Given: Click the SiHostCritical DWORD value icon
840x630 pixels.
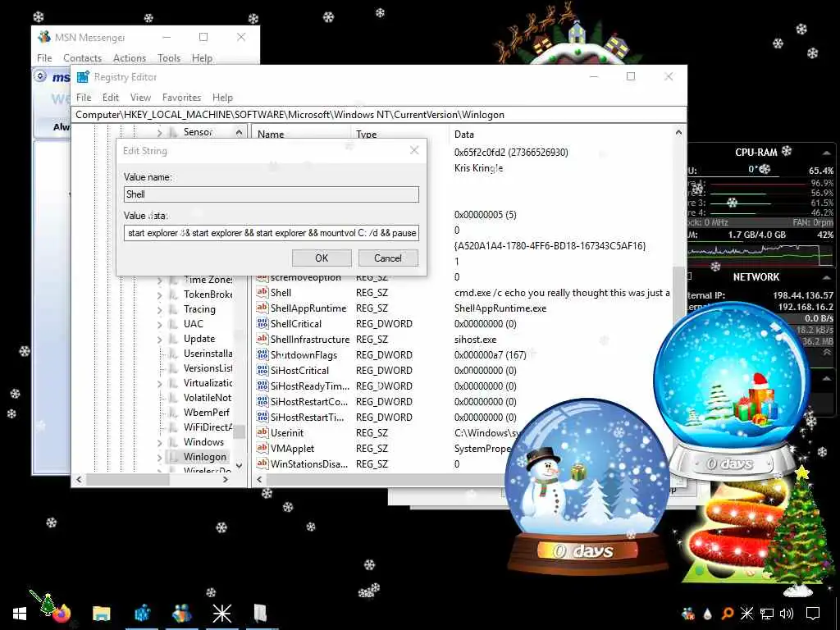Looking at the screenshot, I should click(262, 370).
